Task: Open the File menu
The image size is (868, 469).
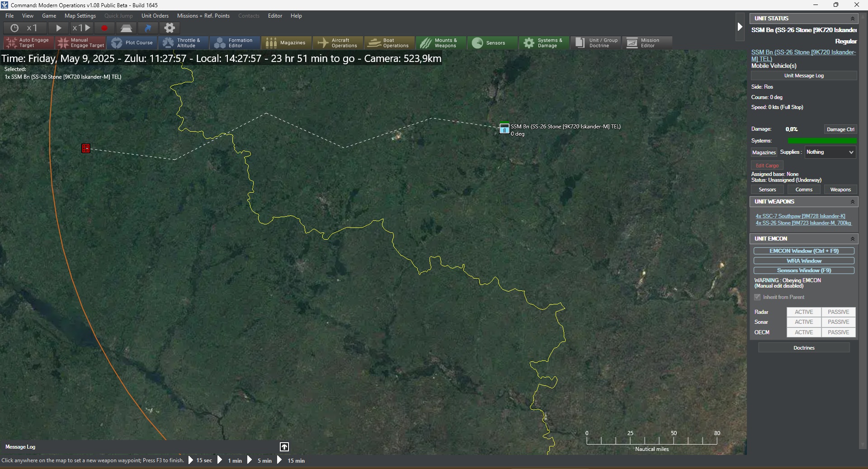Action: [x=9, y=16]
